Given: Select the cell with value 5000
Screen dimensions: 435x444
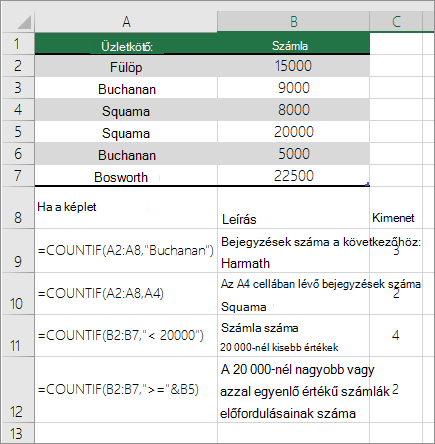Looking at the screenshot, I should pos(293,154).
